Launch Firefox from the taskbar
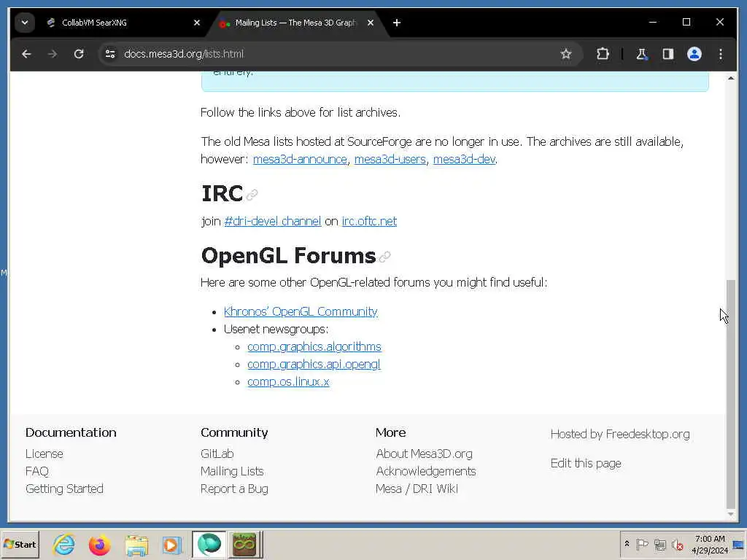The height and width of the screenshot is (560, 747). tap(99, 544)
